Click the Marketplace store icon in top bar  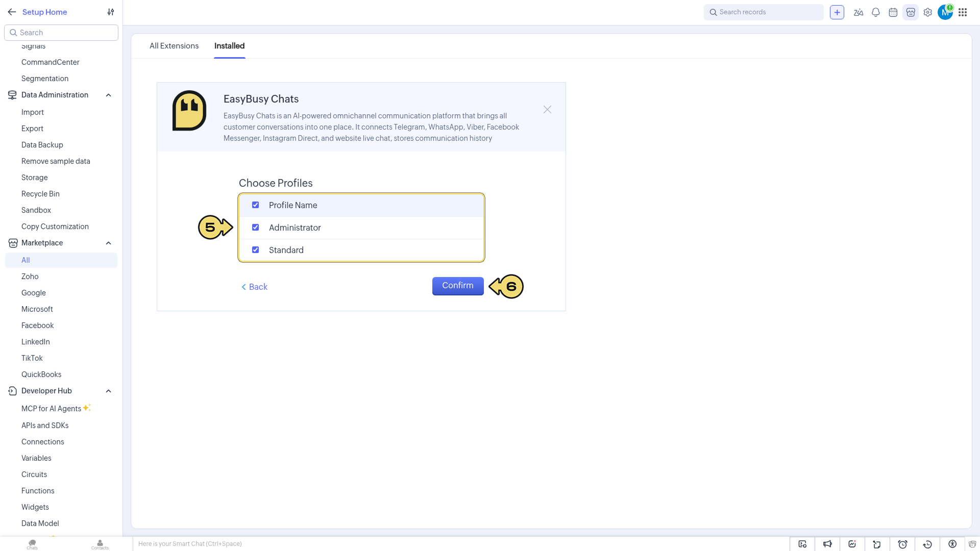[911, 12]
